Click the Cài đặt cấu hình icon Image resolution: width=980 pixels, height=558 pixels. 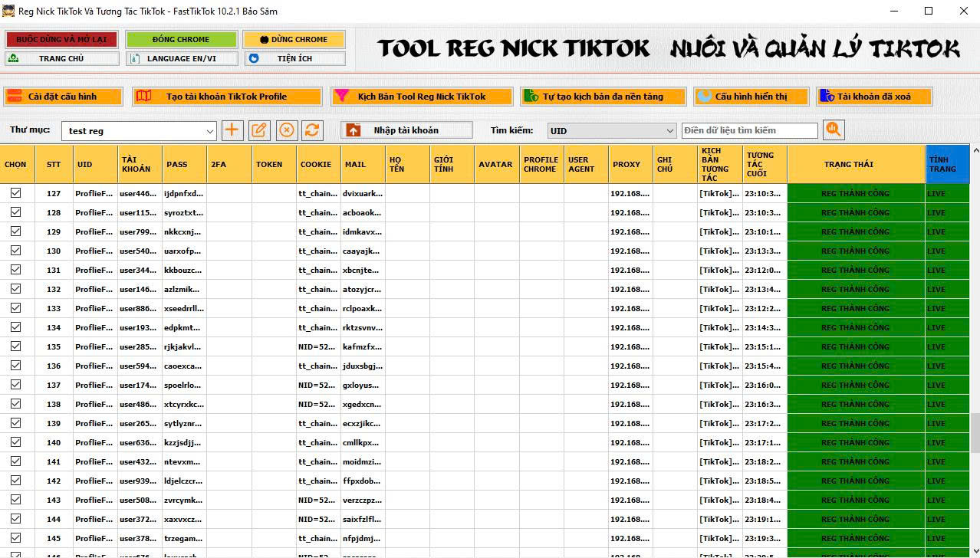[15, 97]
